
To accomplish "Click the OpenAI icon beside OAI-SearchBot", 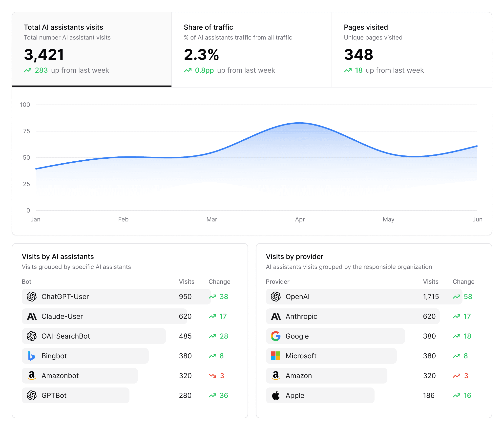I will (31, 336).
